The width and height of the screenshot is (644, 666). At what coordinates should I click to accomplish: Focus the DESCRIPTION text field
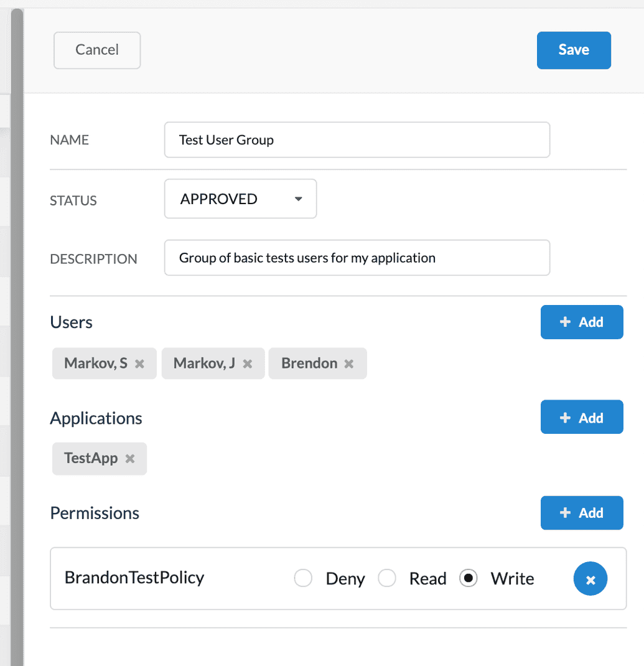(x=357, y=258)
